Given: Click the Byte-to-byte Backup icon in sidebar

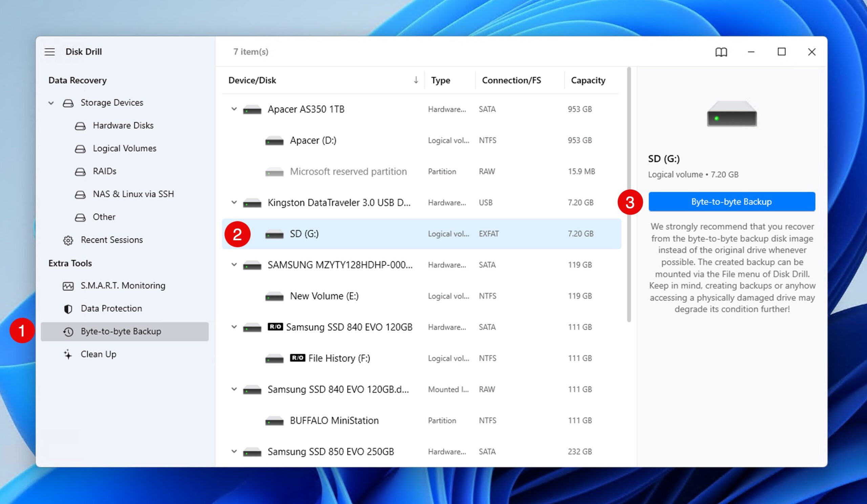Looking at the screenshot, I should tap(68, 331).
